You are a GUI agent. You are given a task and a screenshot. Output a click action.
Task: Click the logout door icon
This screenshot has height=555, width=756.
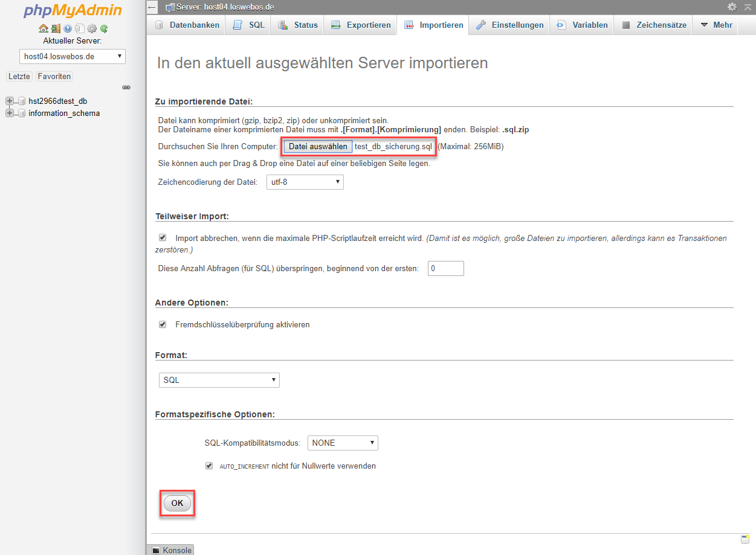point(56,28)
